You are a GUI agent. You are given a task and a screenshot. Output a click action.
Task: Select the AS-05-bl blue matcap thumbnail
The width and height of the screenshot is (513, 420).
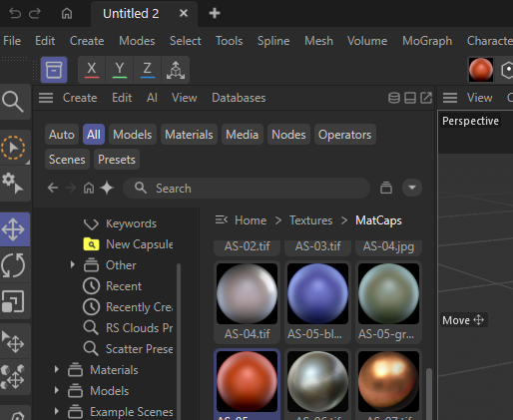(x=317, y=301)
